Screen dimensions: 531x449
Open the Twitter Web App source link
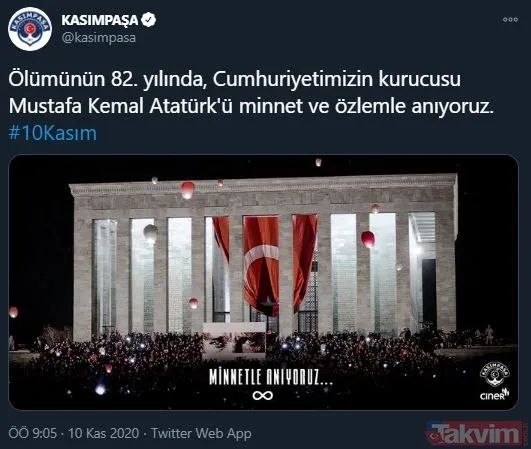(201, 433)
